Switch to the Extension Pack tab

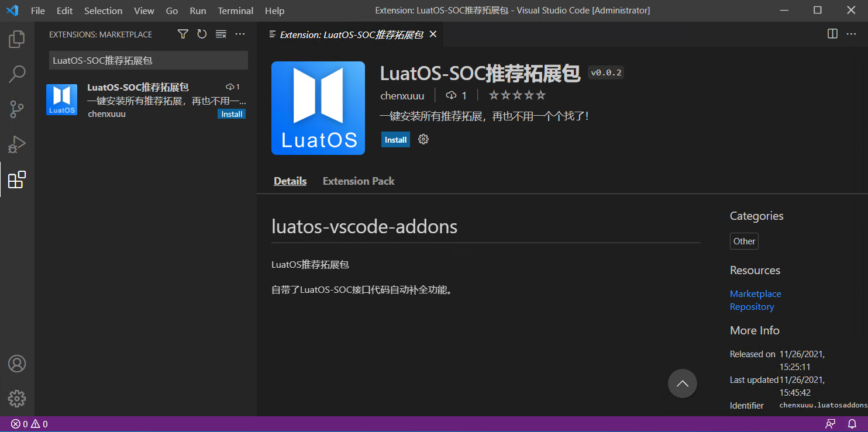click(358, 181)
